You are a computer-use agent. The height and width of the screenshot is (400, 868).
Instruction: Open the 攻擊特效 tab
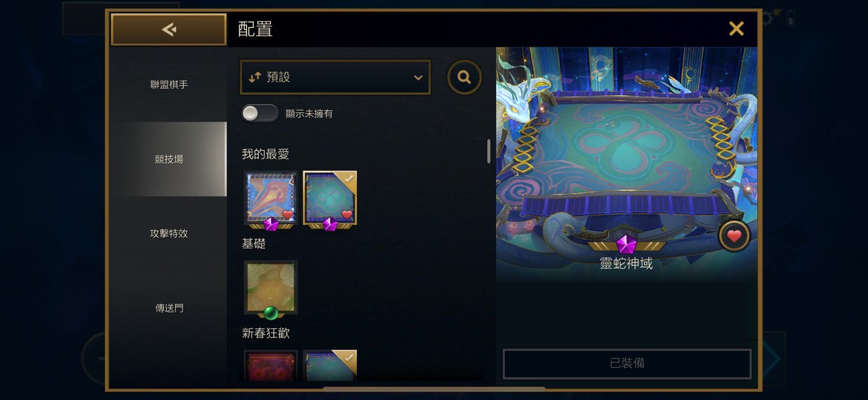click(169, 233)
